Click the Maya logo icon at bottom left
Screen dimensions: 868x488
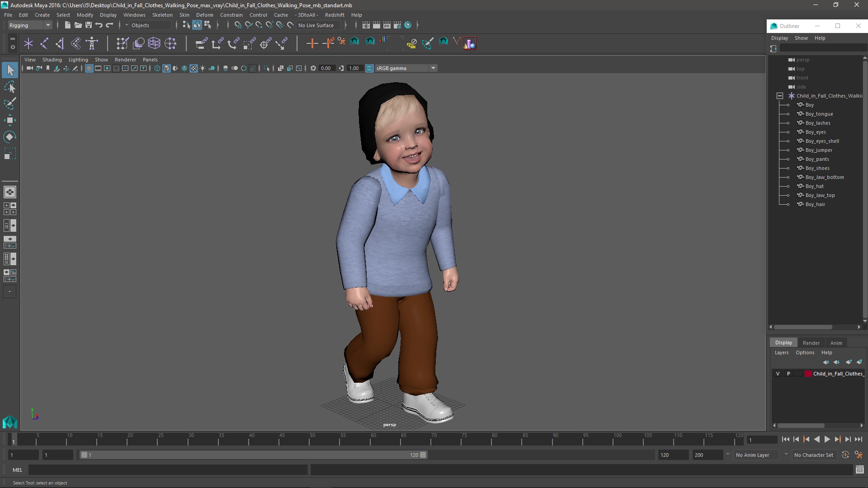click(10, 422)
